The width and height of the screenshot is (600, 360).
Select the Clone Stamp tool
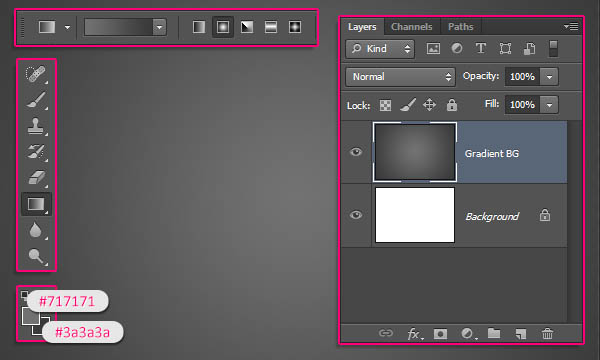pyautogui.click(x=36, y=126)
